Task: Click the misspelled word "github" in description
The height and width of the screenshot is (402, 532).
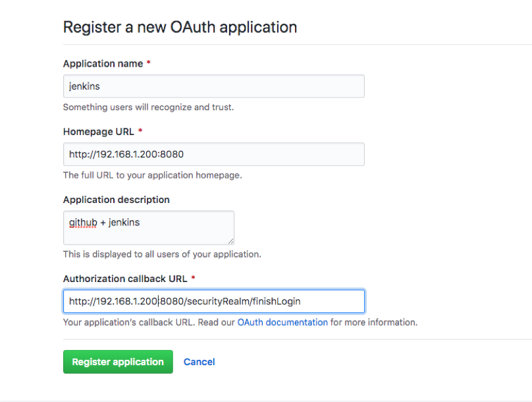Action: tap(83, 223)
